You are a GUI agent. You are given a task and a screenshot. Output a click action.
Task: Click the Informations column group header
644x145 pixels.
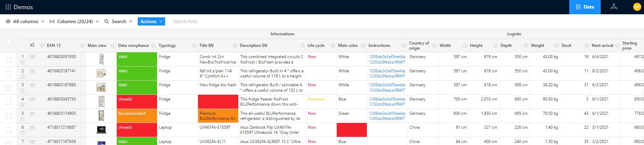click(282, 34)
